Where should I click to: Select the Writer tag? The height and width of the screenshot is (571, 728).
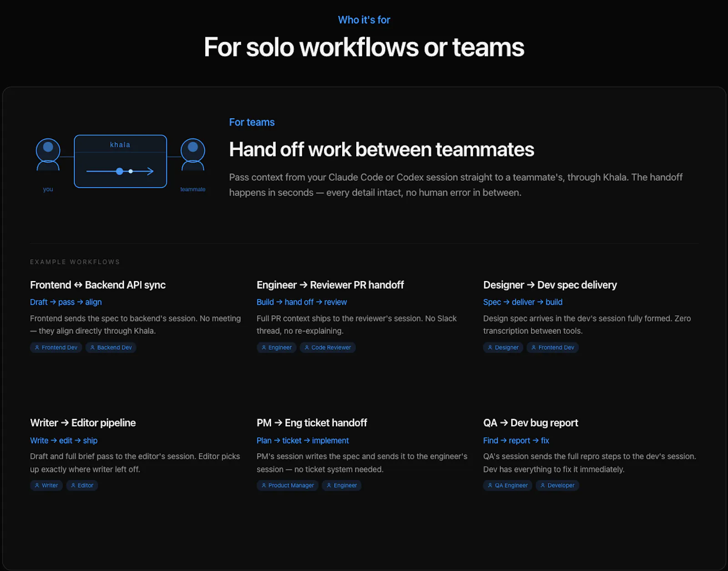(46, 486)
